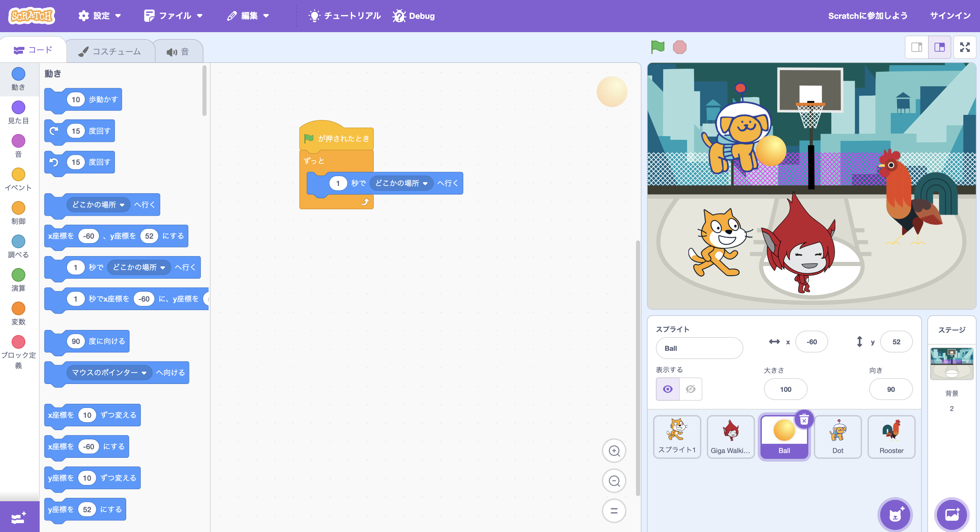Switch to small stage layout
The height and width of the screenshot is (532, 980).
click(x=917, y=47)
